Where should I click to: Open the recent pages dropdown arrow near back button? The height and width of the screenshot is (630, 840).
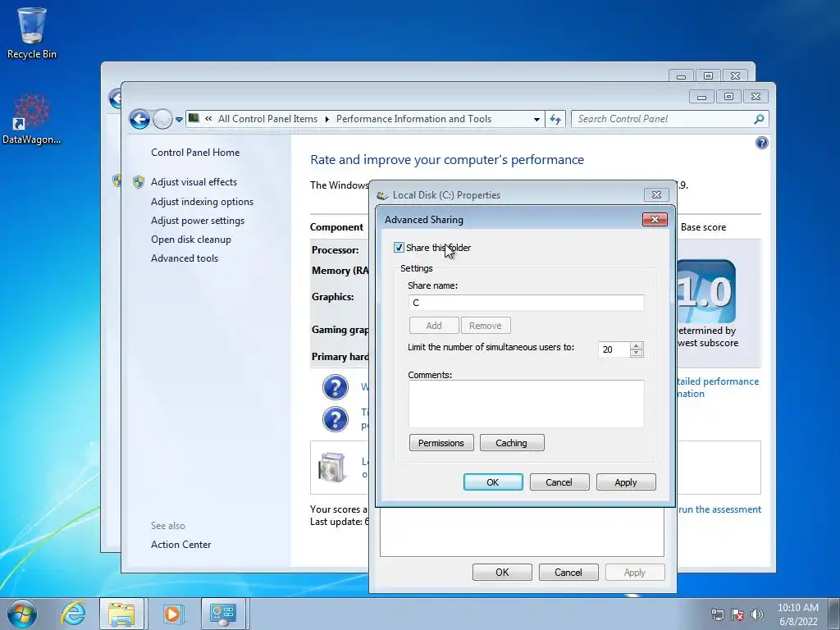pos(179,120)
